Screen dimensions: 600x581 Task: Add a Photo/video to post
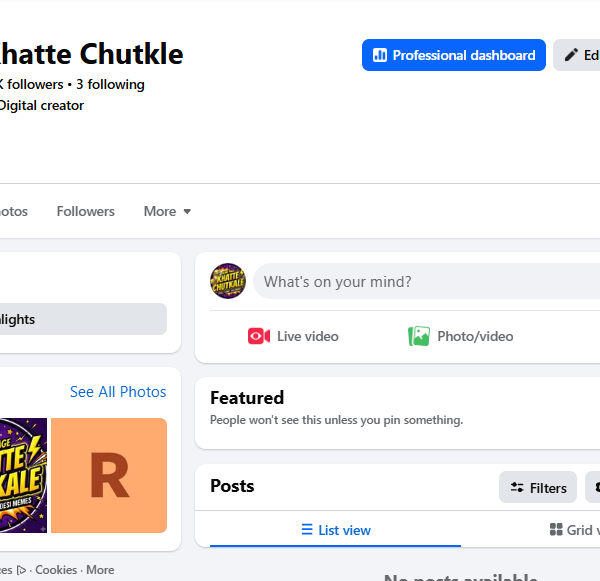(x=460, y=336)
